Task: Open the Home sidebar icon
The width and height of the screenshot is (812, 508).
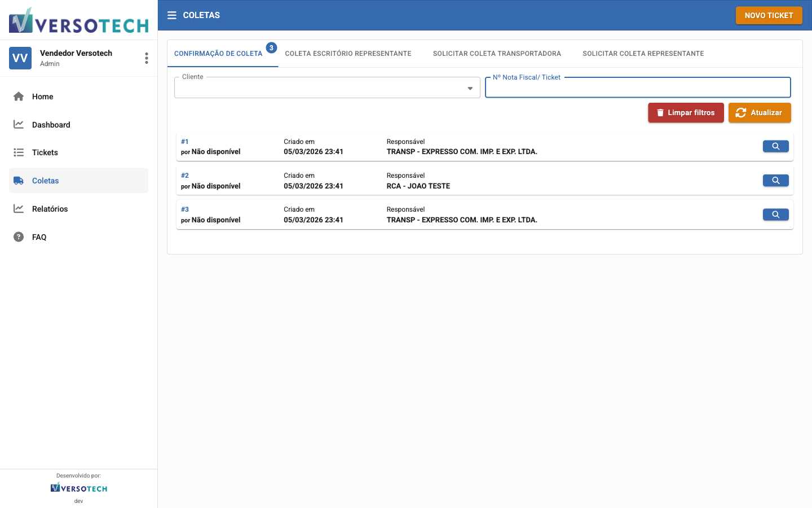Action: click(19, 97)
